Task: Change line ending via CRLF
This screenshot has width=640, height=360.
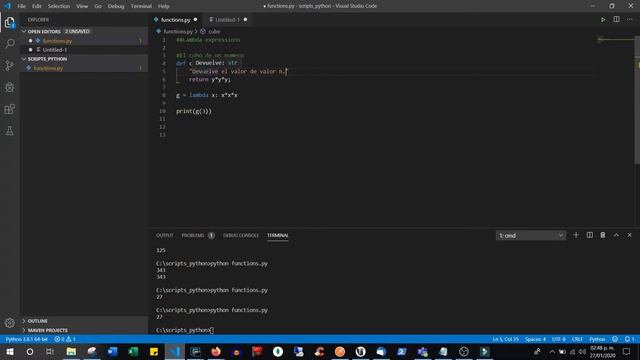Action: click(577, 339)
